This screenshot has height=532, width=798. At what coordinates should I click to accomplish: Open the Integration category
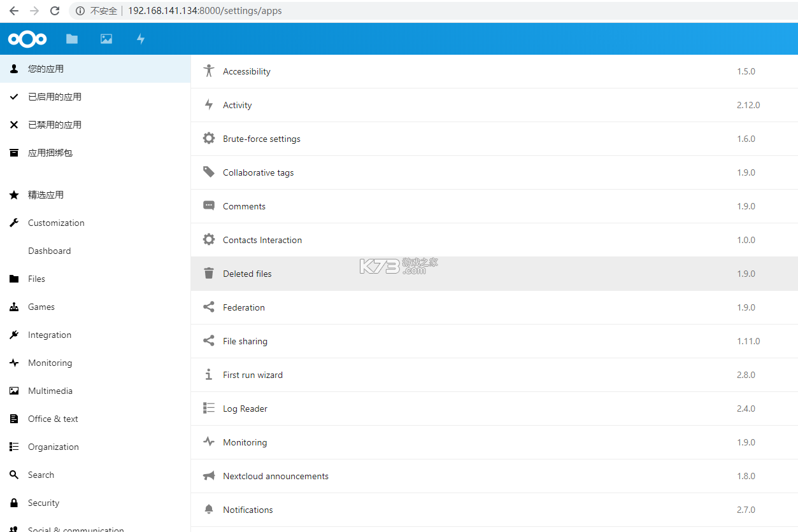coord(96,335)
